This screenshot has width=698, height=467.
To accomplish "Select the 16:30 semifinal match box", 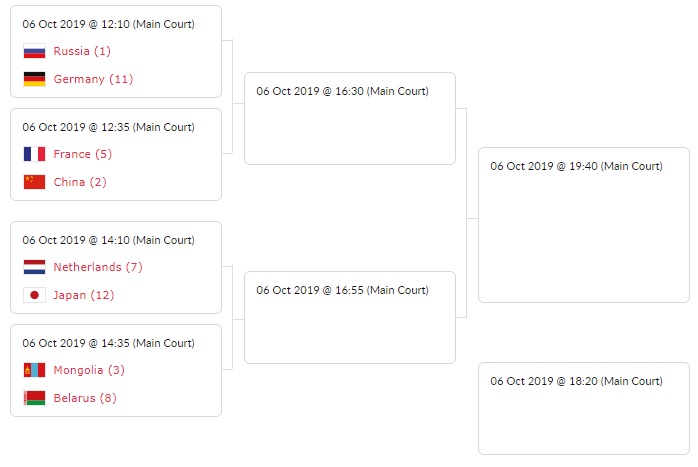I will [349, 118].
